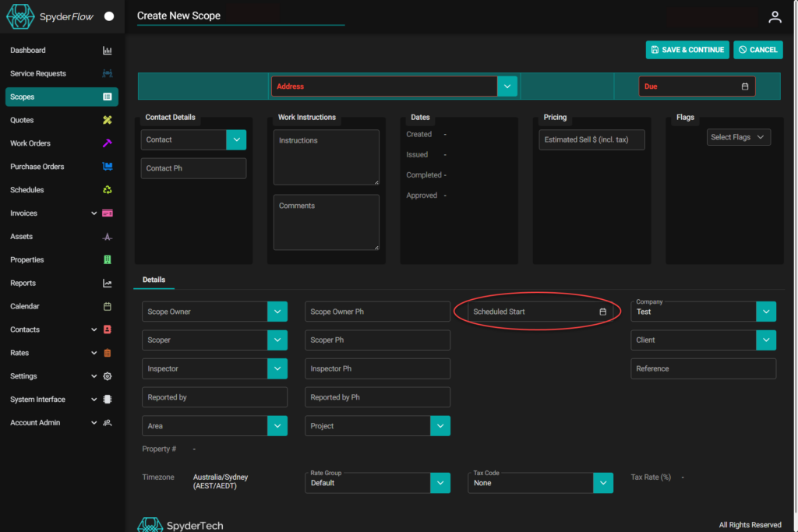Click the Cancel button
Screen dimensions: 798x532
click(x=757, y=50)
